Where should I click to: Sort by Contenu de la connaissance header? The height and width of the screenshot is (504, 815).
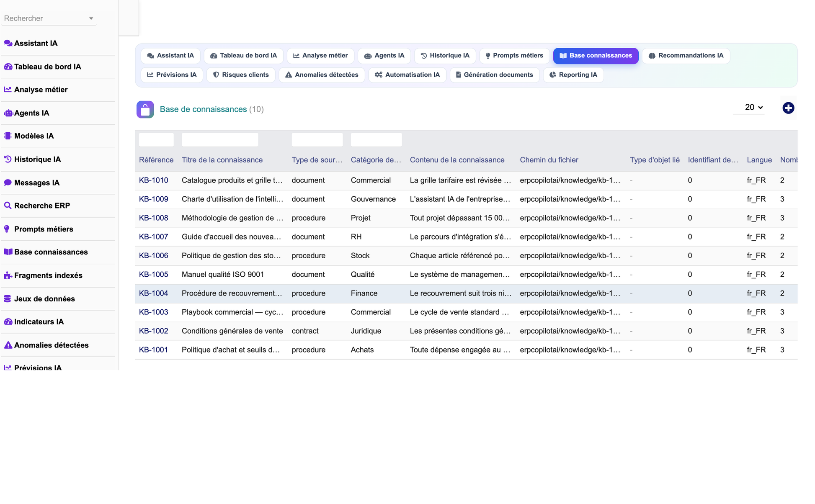(457, 160)
